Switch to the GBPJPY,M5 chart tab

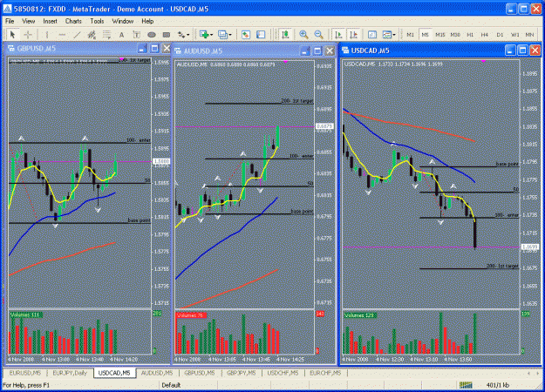(x=242, y=373)
